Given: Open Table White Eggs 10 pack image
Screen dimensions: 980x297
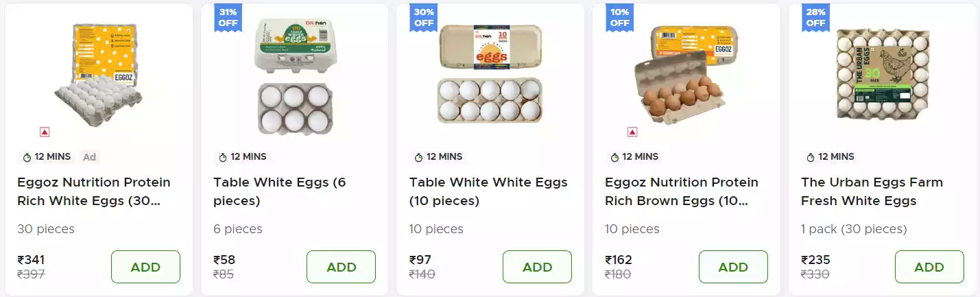Looking at the screenshot, I should coord(490,75).
